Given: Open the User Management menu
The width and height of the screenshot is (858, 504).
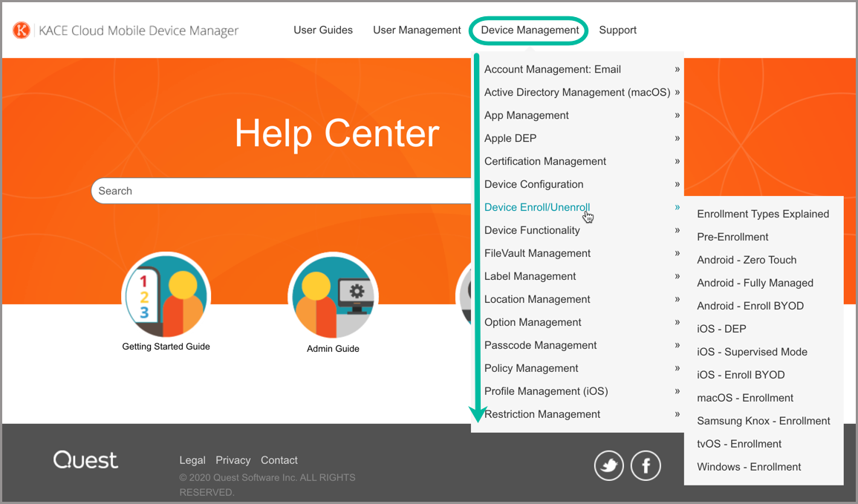Looking at the screenshot, I should point(417,30).
